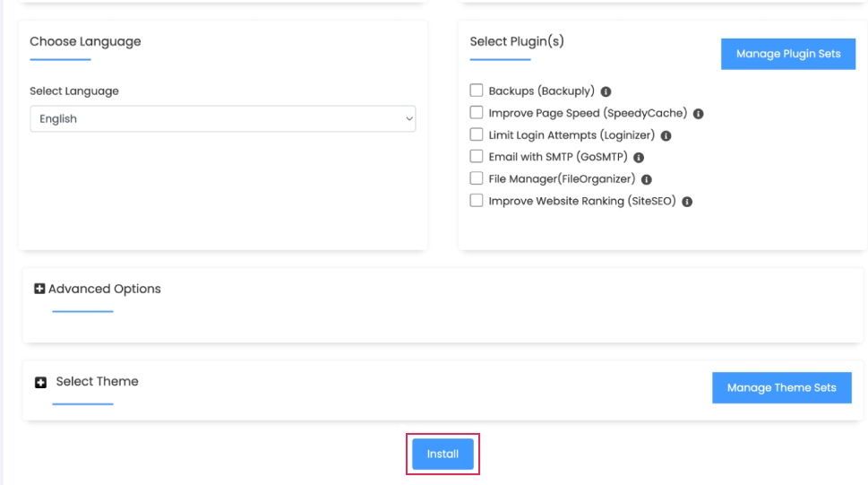The image size is (868, 485).
Task: Check the File Manager(FileOrganizer) box
Action: click(476, 178)
